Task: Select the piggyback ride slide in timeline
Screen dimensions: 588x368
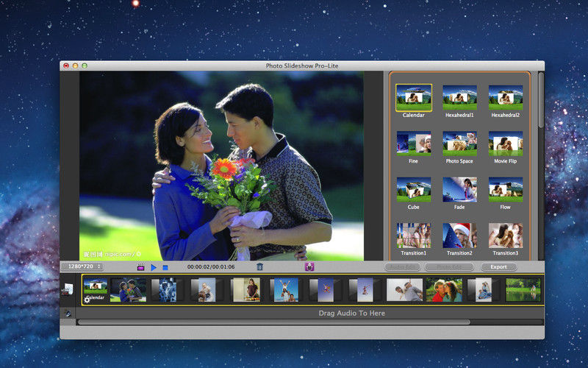Action: pos(405,289)
